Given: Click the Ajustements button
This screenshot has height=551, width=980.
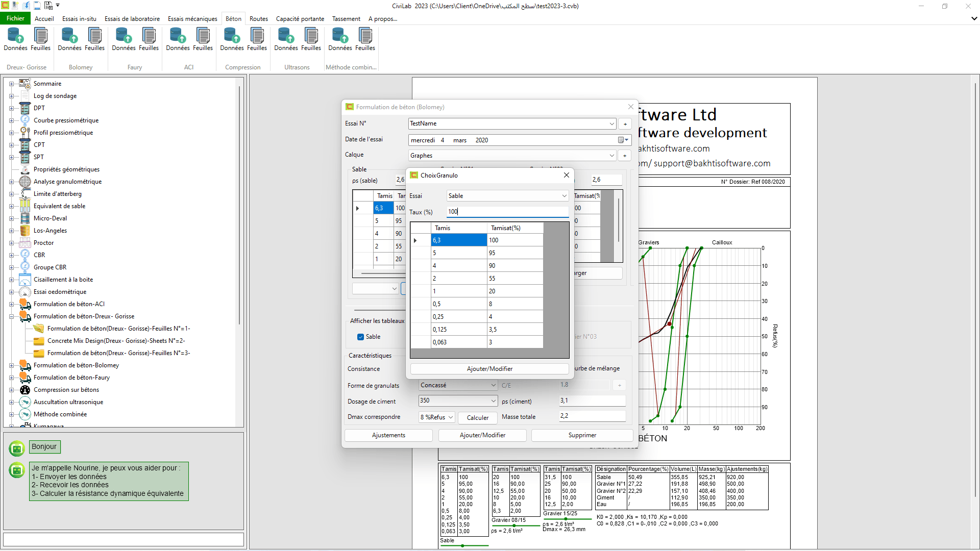Looking at the screenshot, I should point(388,435).
